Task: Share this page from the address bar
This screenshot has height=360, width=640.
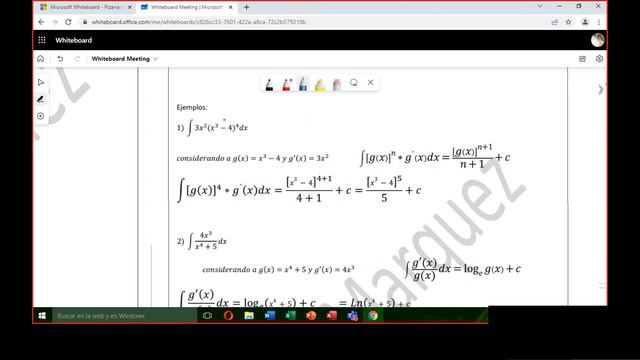Action: (x=555, y=22)
